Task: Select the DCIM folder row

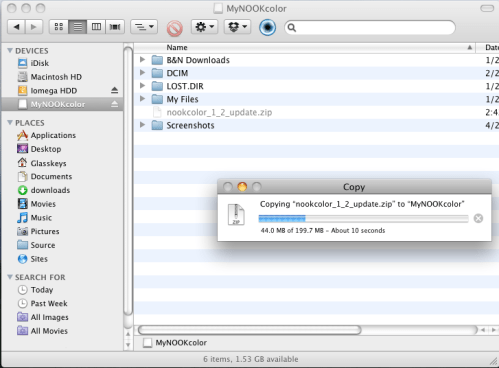Action: coord(316,73)
